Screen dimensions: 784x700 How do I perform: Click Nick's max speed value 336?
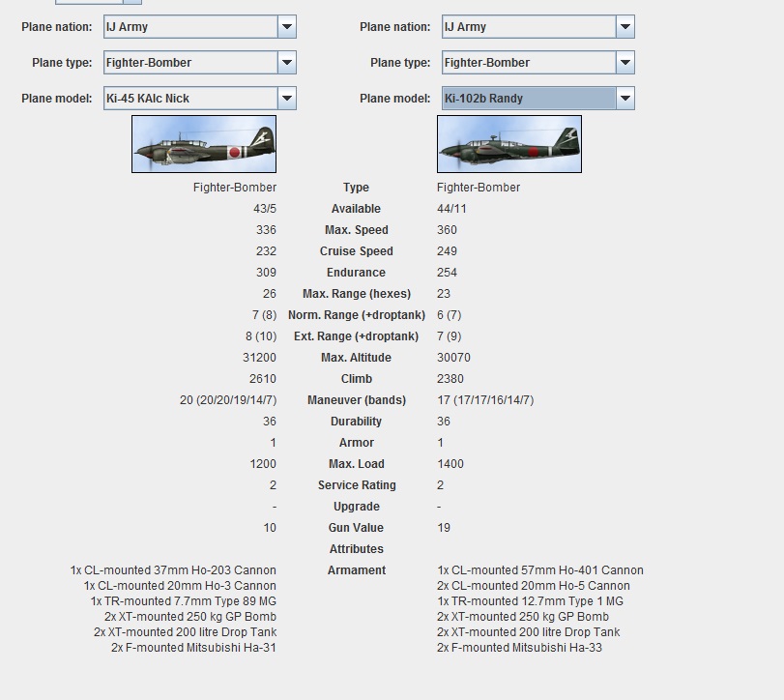pos(266,230)
